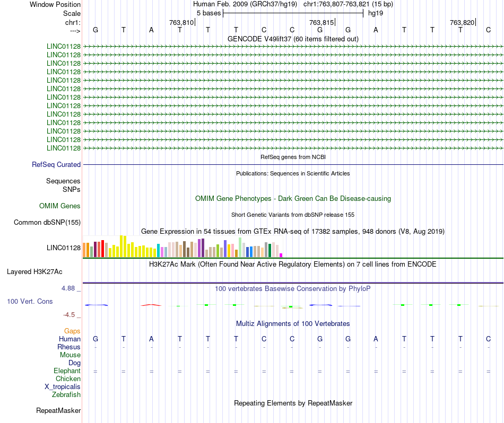Open the GTEx Gene Expression in 54 tissues title

[293, 231]
